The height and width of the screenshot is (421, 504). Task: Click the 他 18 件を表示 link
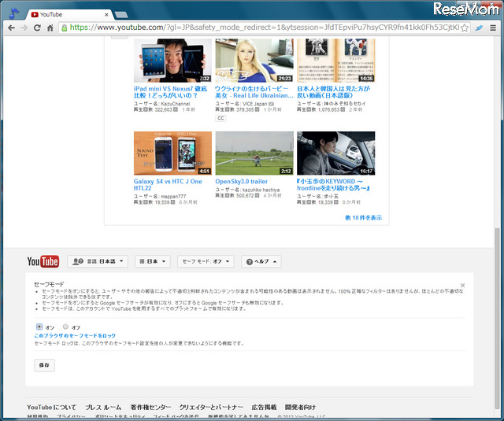coord(363,218)
